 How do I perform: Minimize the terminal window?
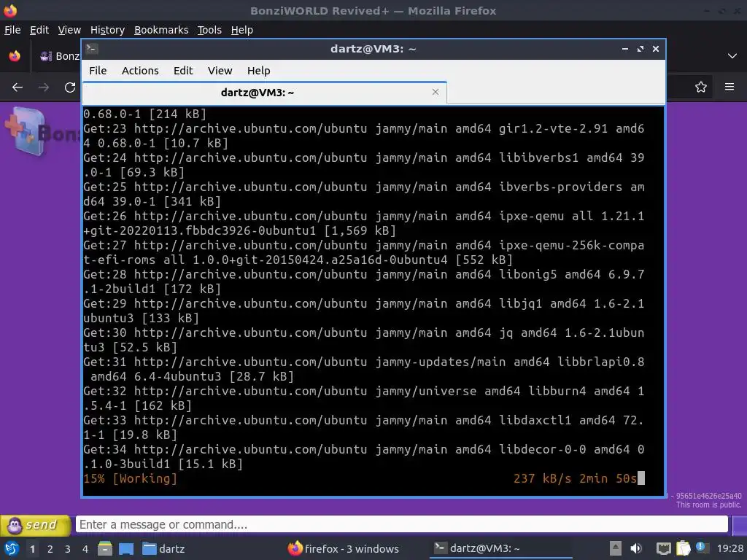(625, 49)
